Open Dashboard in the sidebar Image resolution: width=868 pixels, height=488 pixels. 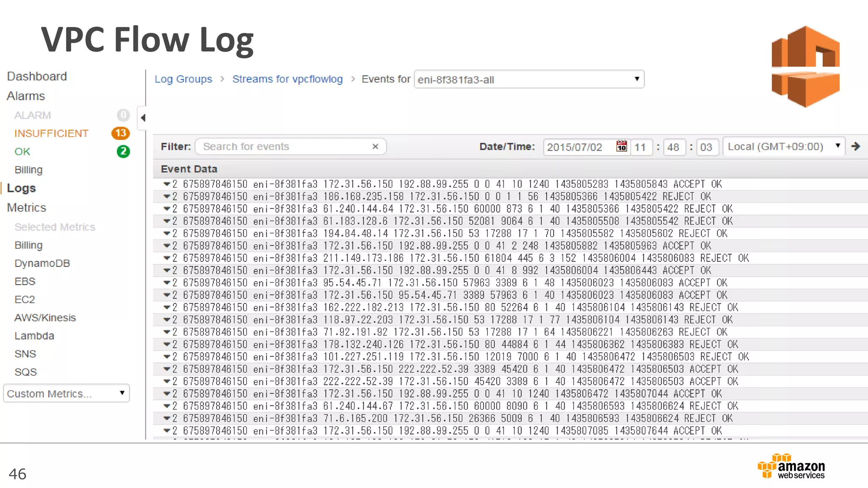(37, 76)
